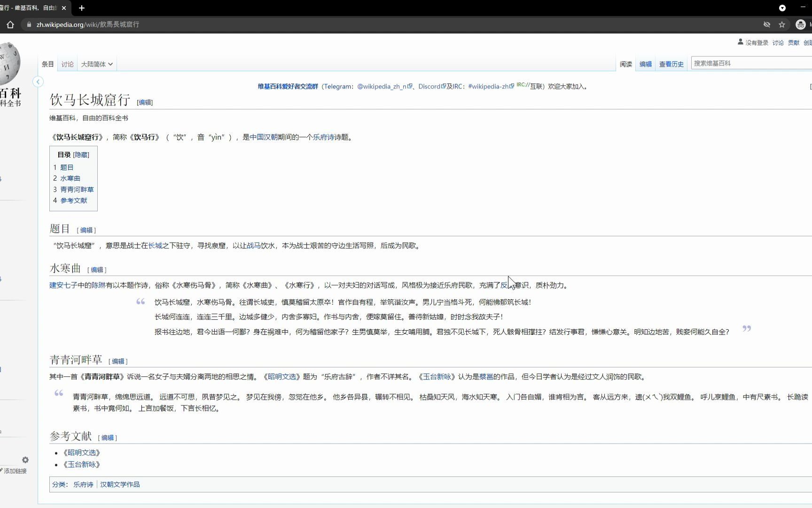
Task: Switch to the 条目 tab
Action: [x=48, y=64]
